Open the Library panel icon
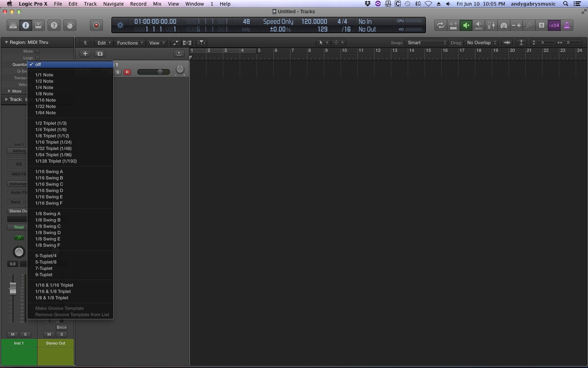This screenshot has width=588, height=368. (x=13, y=26)
